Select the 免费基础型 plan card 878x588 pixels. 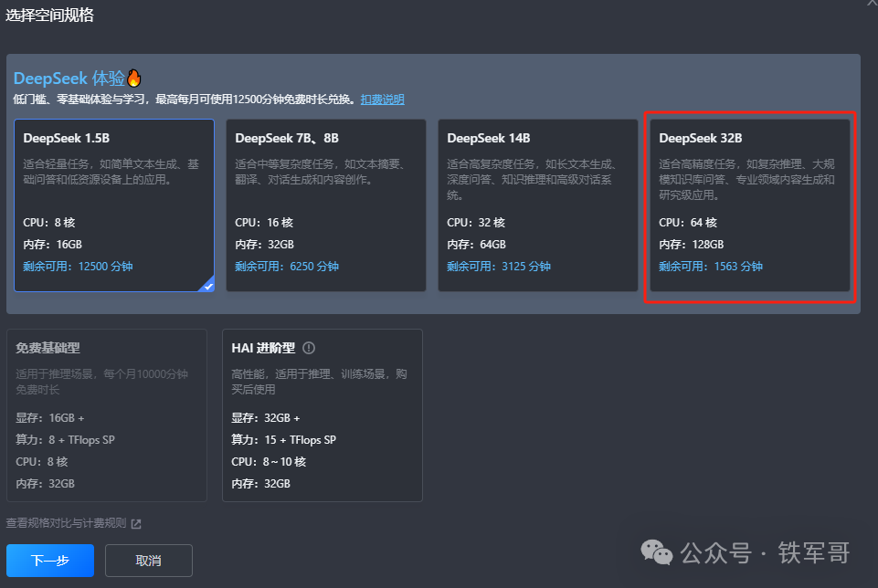point(107,415)
